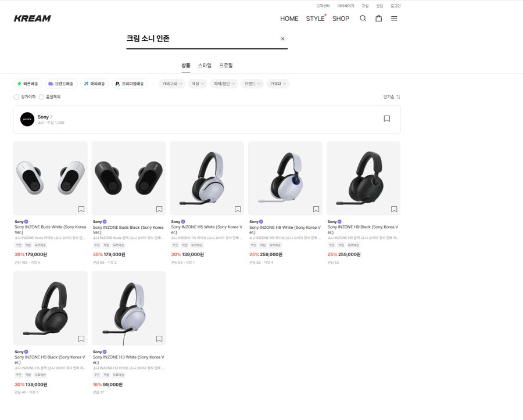Open the INZONE H5 Black product image
Image resolution: width=523 pixels, height=420 pixels.
(51, 308)
